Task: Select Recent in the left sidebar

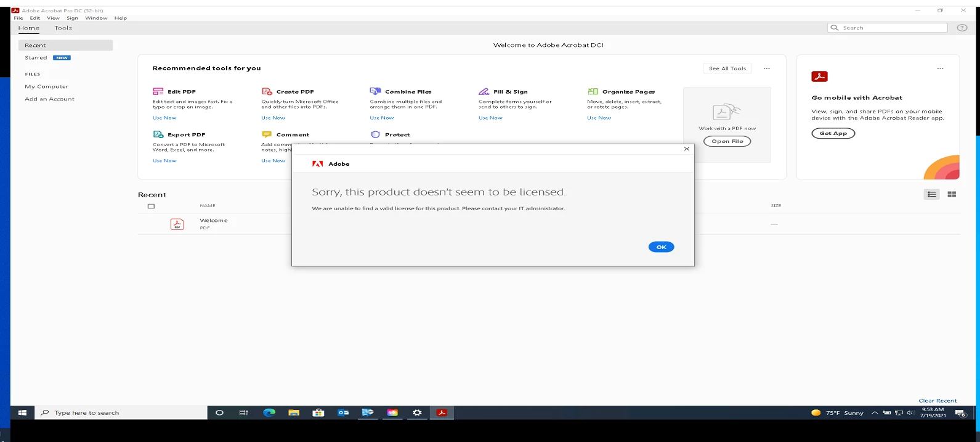Action: click(x=65, y=45)
